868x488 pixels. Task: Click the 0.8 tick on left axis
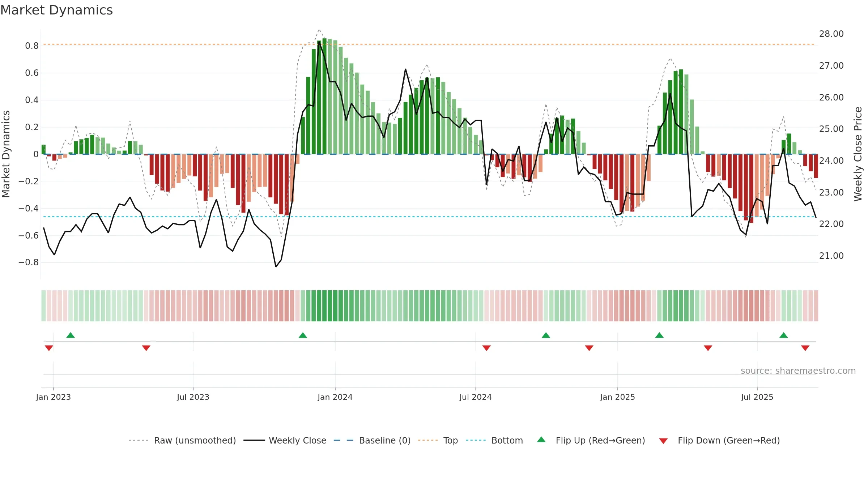[32, 46]
